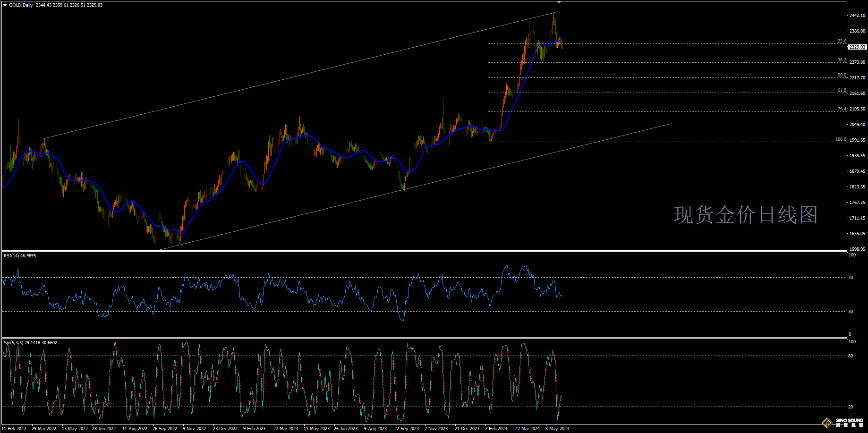868x433 pixels.
Task: Select the 50.0 Fibonacci retracement label
Action: 842,75
